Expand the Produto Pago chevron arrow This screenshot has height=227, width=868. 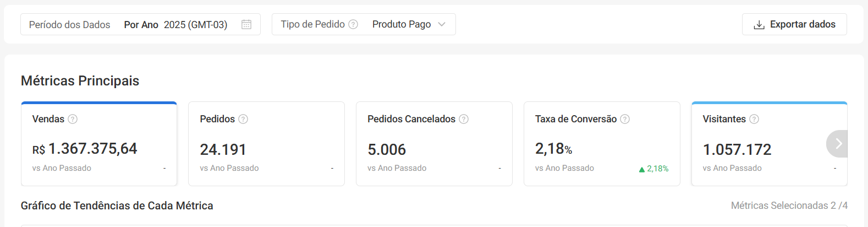point(442,24)
